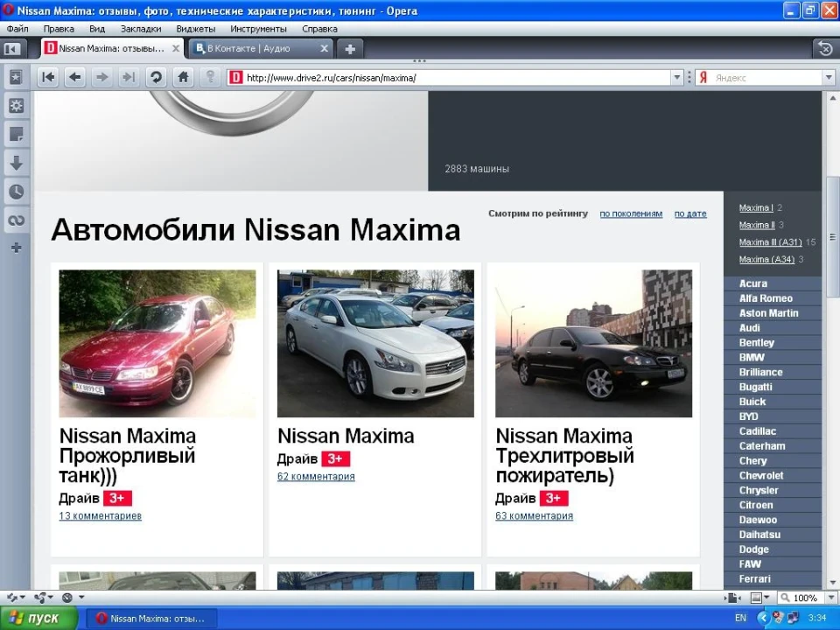Open the closed tabs trash icon
This screenshot has height=630, width=840.
825,49
